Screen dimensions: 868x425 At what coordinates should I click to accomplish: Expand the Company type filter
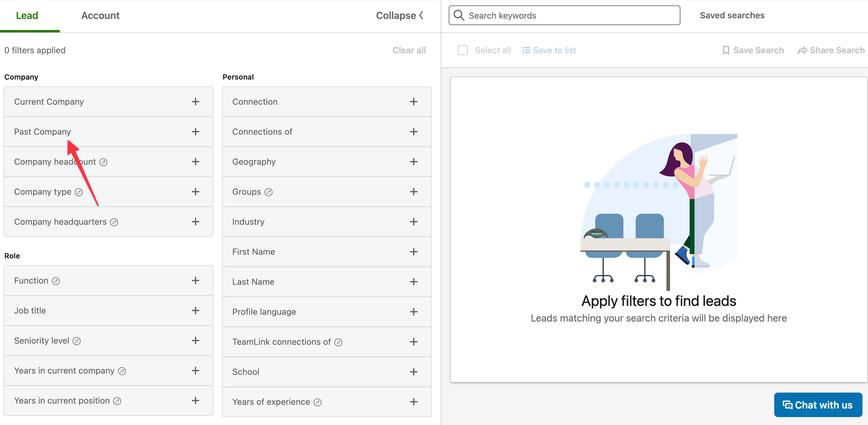coord(108,192)
